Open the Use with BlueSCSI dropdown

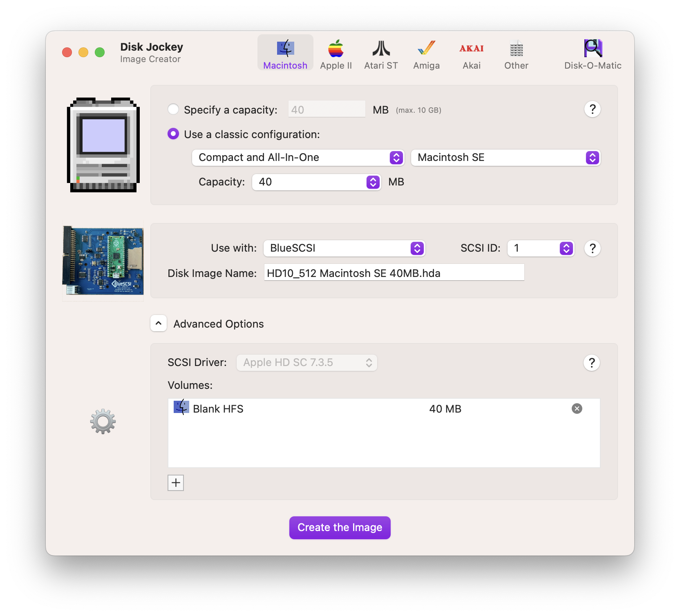click(344, 248)
